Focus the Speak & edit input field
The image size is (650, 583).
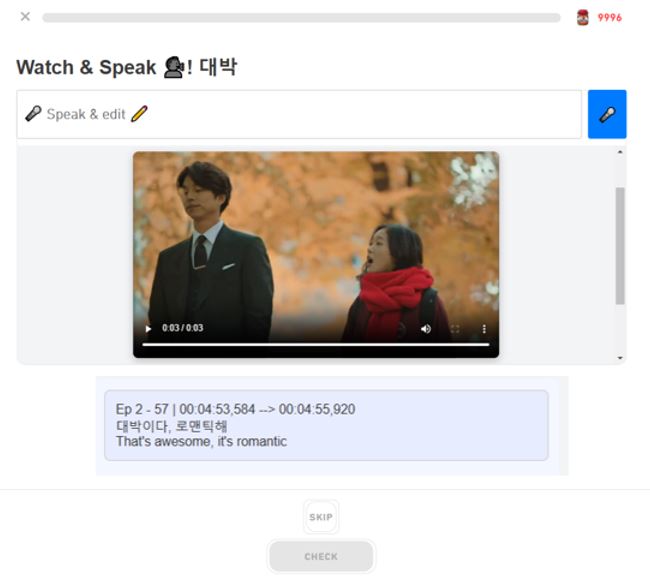299,114
